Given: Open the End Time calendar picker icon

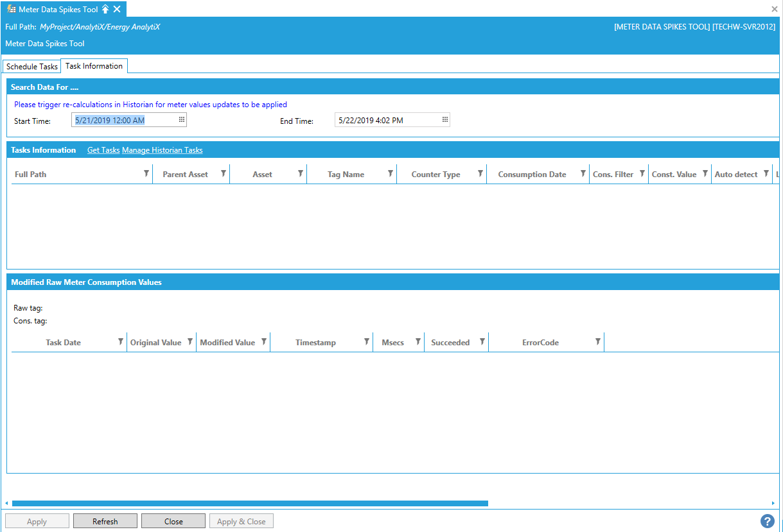Looking at the screenshot, I should pyautogui.click(x=444, y=119).
